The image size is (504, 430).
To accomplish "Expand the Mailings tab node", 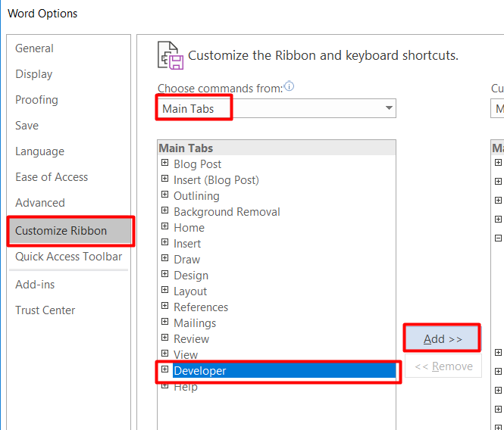I will 165,322.
